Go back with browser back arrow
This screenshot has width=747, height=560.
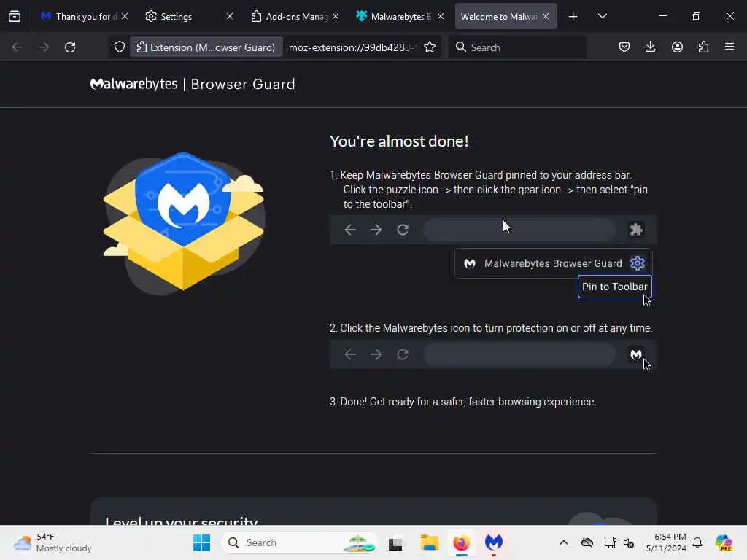[x=18, y=47]
